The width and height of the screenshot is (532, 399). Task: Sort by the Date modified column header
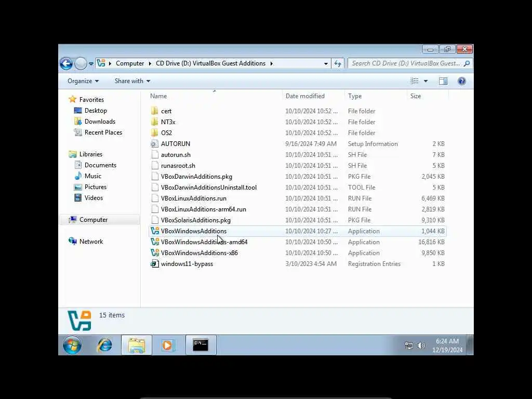[313, 96]
